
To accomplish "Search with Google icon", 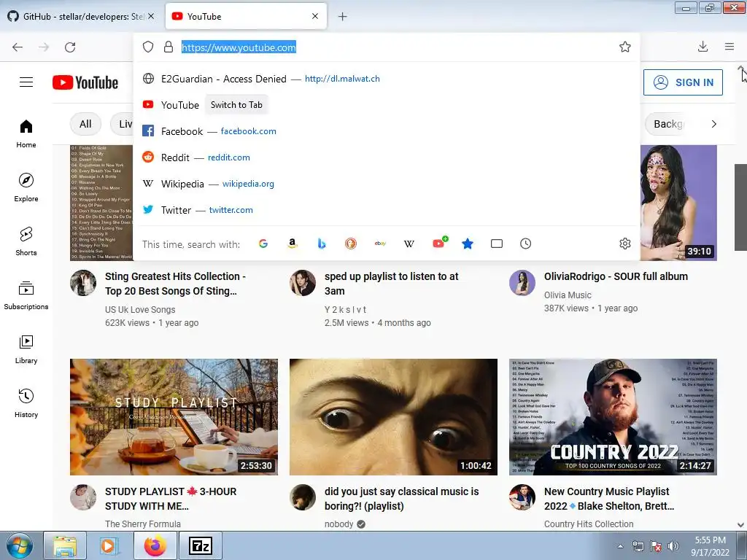I will [x=263, y=244].
